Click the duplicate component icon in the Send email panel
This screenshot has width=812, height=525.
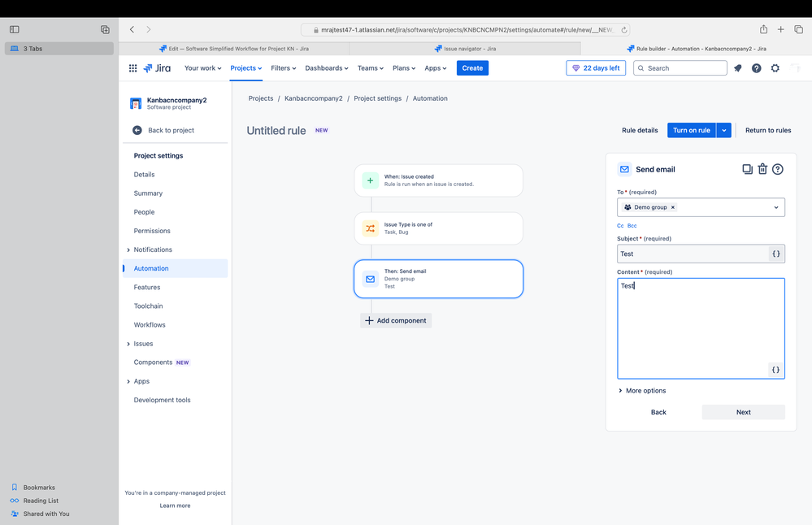click(747, 169)
